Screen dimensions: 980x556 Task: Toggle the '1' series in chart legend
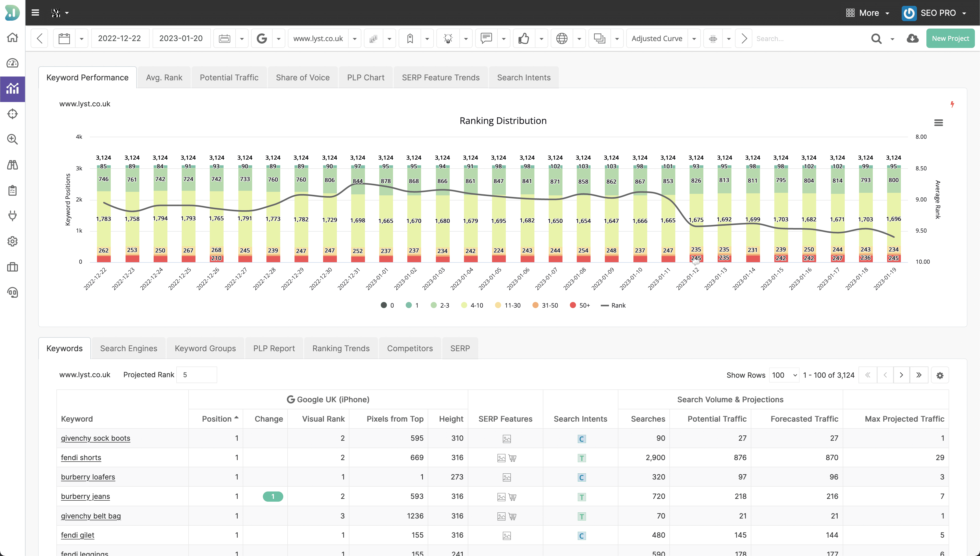click(x=412, y=305)
